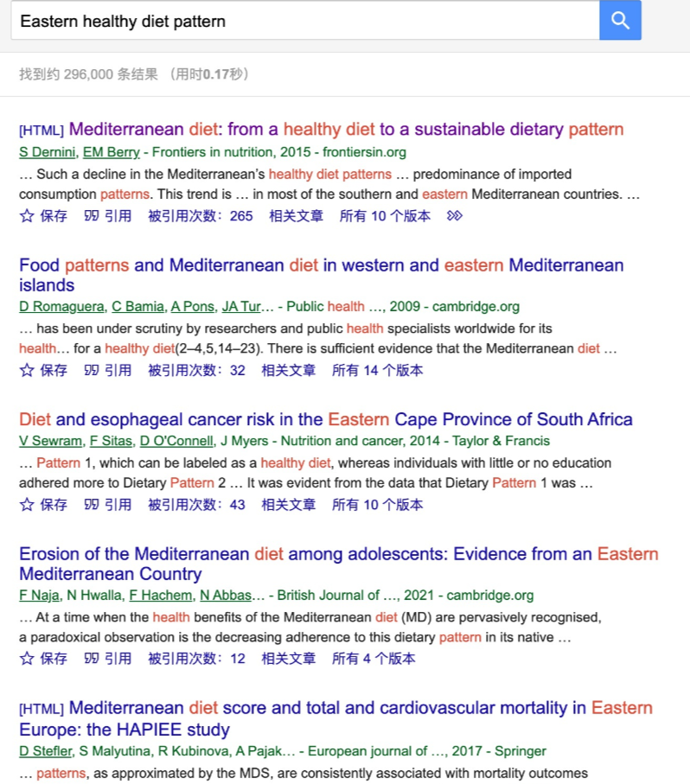690x784 pixels.
Task: Click the search query input field
Action: [303, 21]
